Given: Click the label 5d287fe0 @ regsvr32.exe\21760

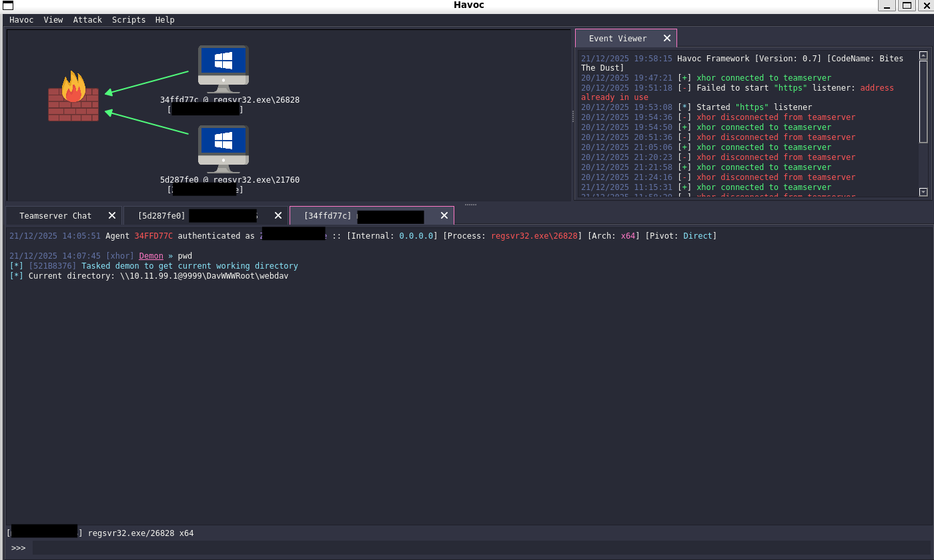Looking at the screenshot, I should (229, 180).
